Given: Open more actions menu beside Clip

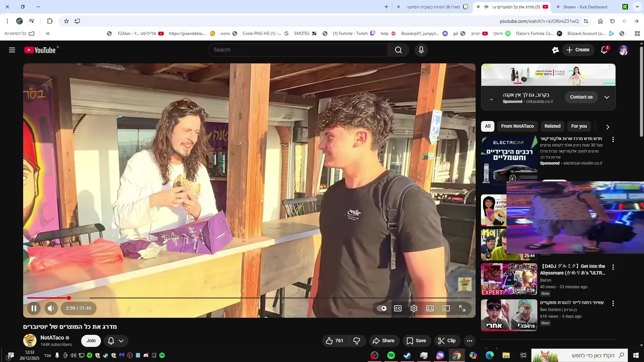Looking at the screenshot, I should click(469, 340).
